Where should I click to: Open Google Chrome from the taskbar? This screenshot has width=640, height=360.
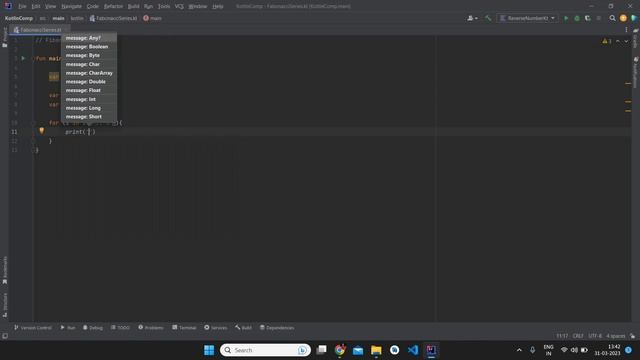point(340,350)
